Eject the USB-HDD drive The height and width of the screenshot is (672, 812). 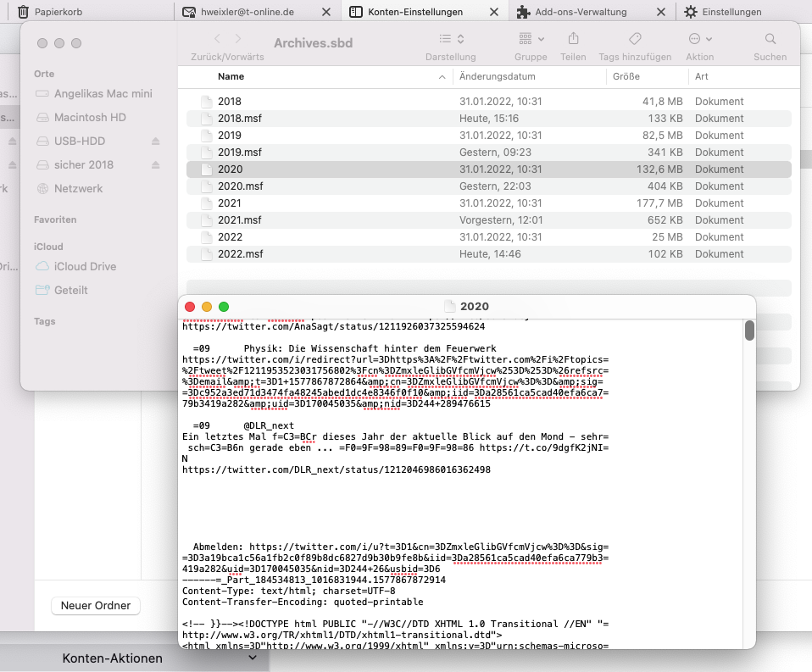[x=155, y=141]
